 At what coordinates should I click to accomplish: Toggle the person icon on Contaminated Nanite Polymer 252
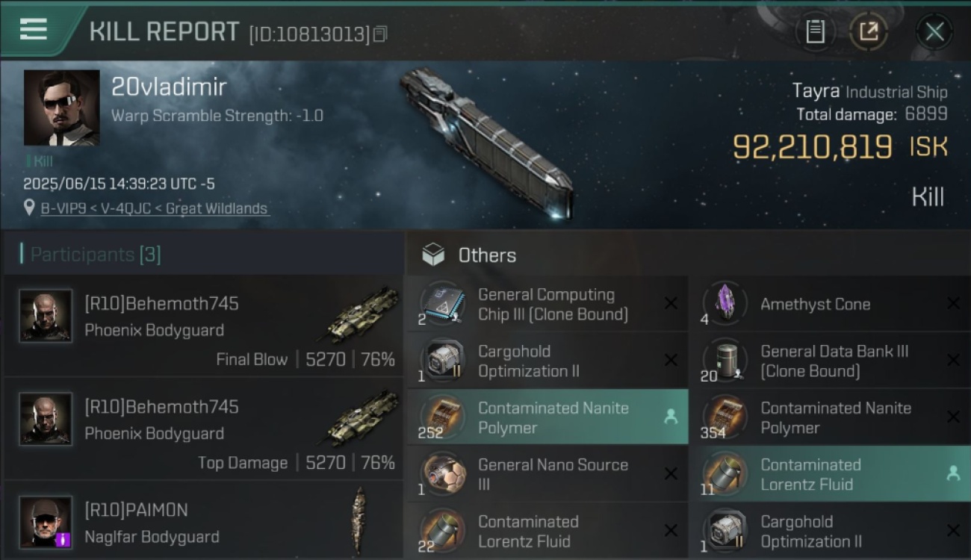[x=671, y=417]
